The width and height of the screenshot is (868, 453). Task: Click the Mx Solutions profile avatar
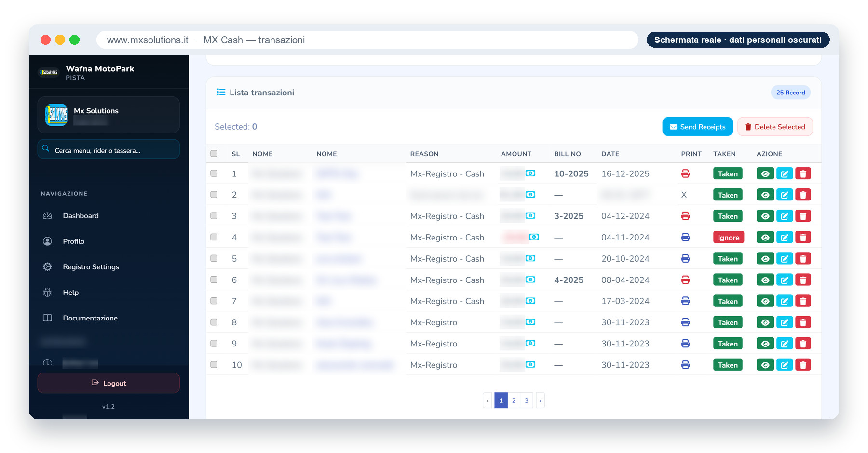[56, 115]
